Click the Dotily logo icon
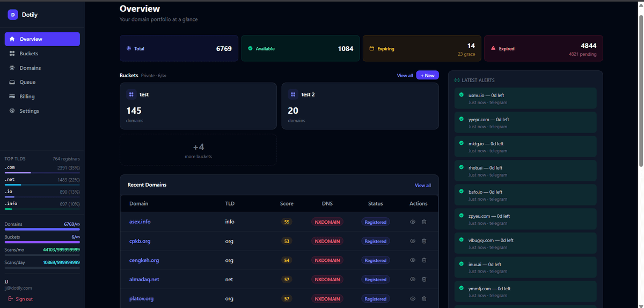644x308 pixels. [13, 15]
